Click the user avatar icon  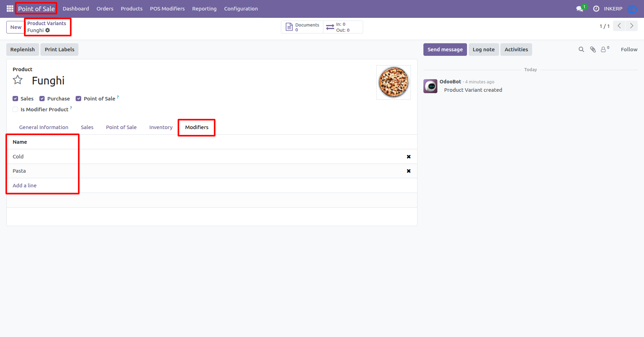632,9
